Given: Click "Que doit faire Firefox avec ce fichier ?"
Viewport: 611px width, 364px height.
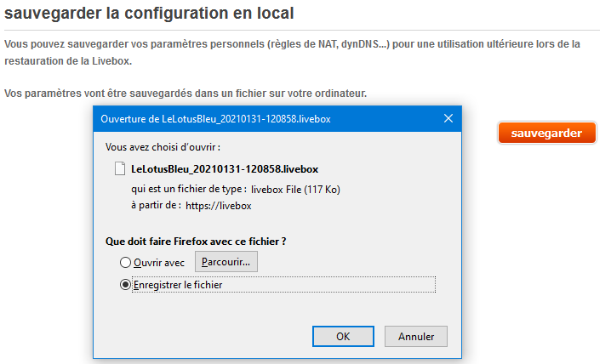Looking at the screenshot, I should [x=195, y=241].
